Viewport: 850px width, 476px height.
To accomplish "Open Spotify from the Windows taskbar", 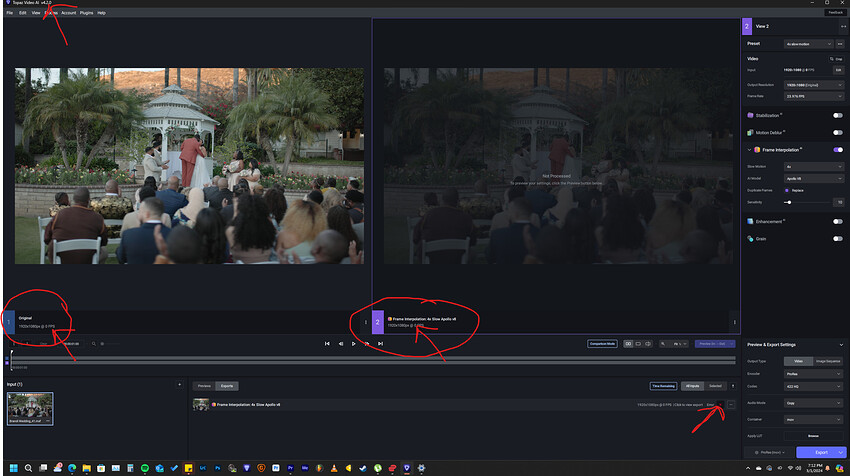I will click(146, 468).
